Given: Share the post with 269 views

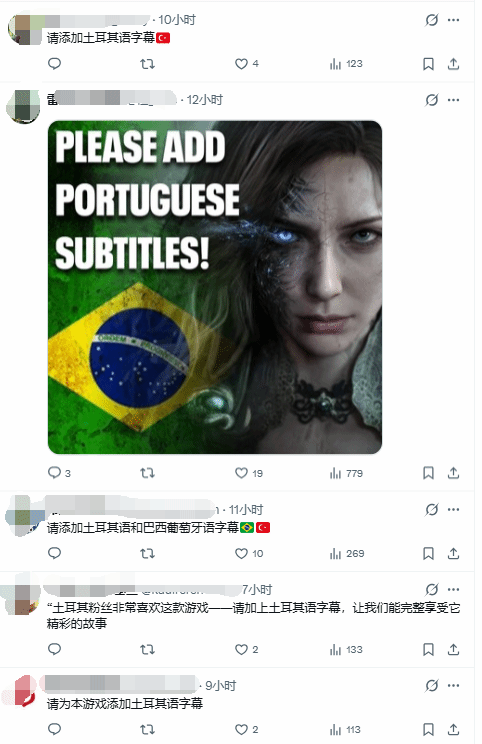Looking at the screenshot, I should (x=454, y=553).
